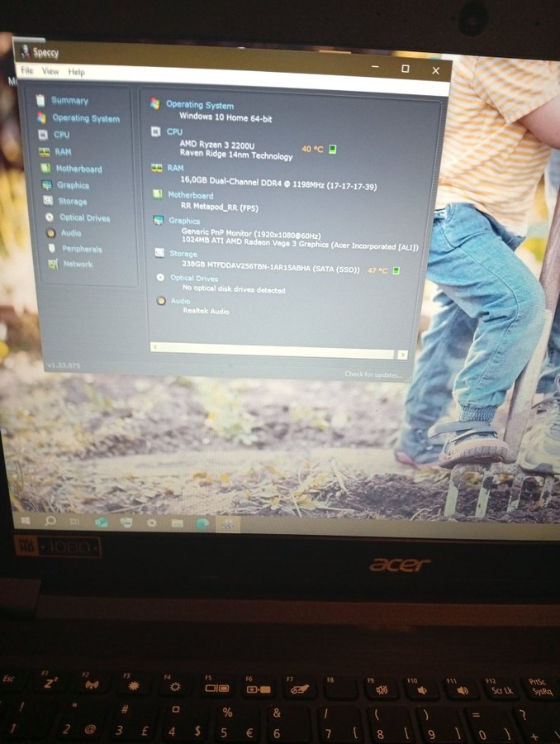Select Operating System in the sidebar

coord(86,118)
